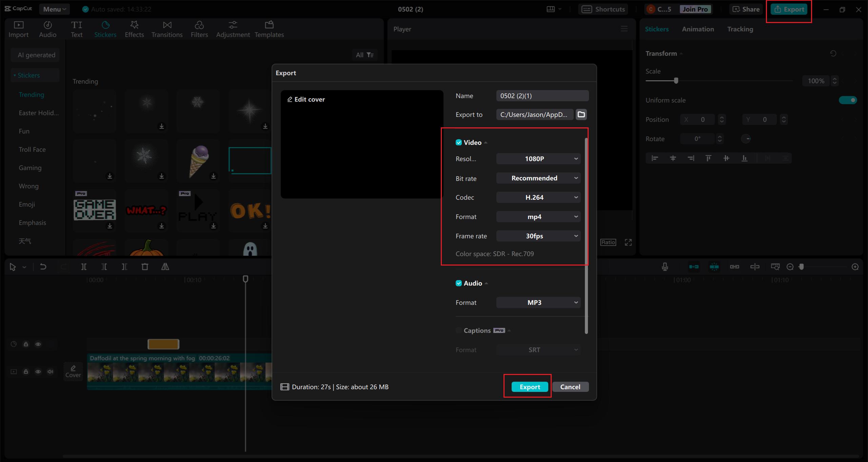Select the Split tool on the timeline
Viewport: 868px width, 462px height.
click(x=84, y=267)
